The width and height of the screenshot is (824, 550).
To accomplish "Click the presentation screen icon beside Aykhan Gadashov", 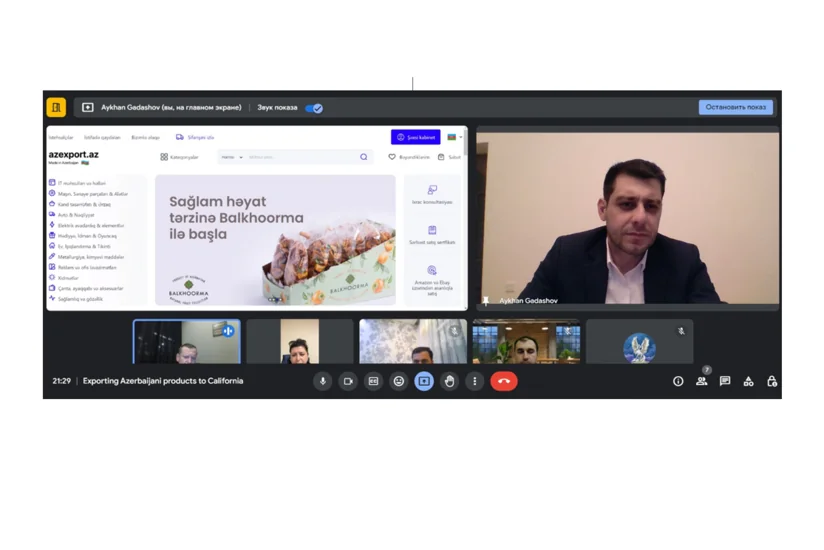I will [88, 107].
